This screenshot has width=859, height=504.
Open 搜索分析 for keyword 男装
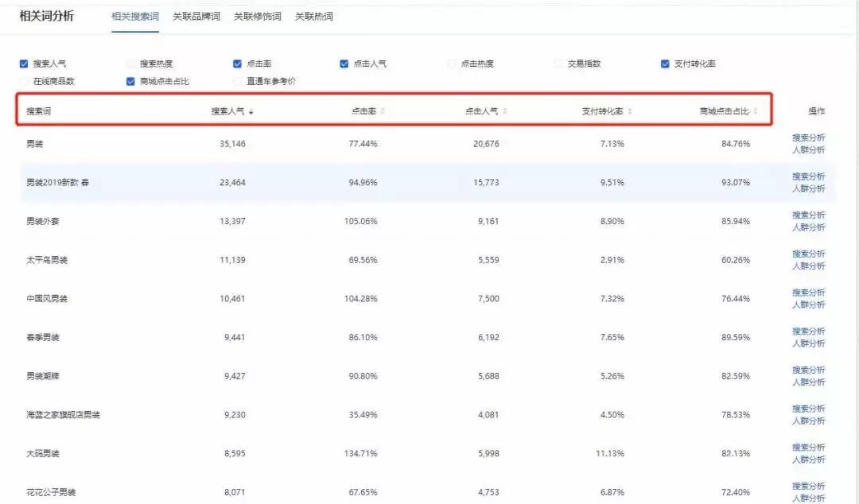(807, 137)
